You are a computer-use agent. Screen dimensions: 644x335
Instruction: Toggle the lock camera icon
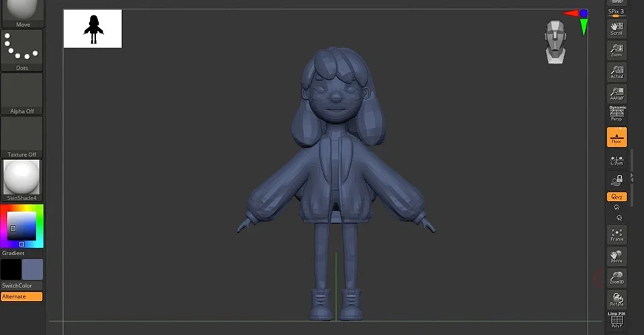617,181
